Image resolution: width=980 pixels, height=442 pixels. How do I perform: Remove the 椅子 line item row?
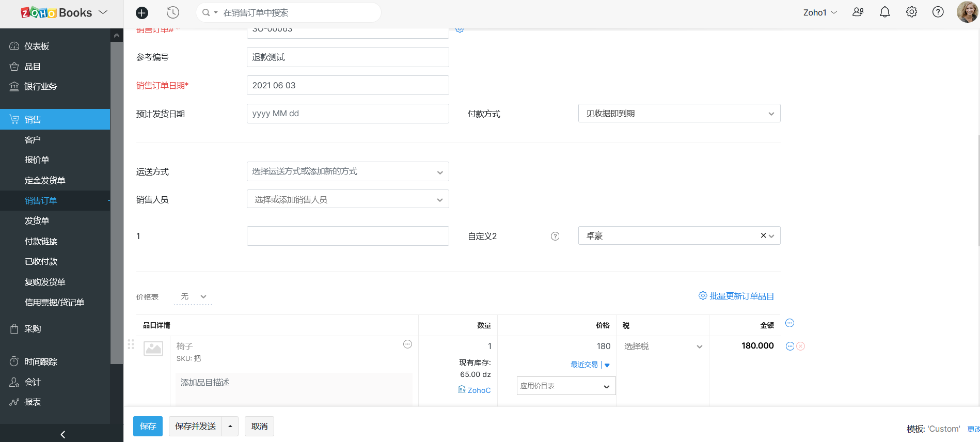point(800,346)
